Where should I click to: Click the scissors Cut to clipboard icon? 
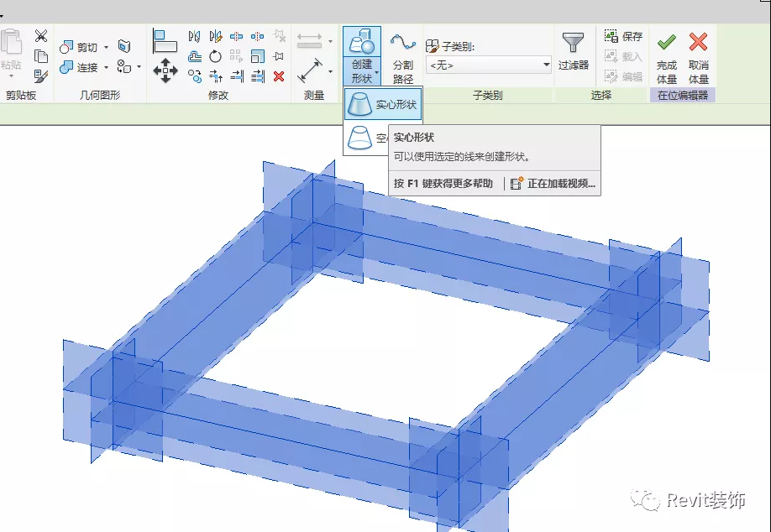tap(41, 36)
